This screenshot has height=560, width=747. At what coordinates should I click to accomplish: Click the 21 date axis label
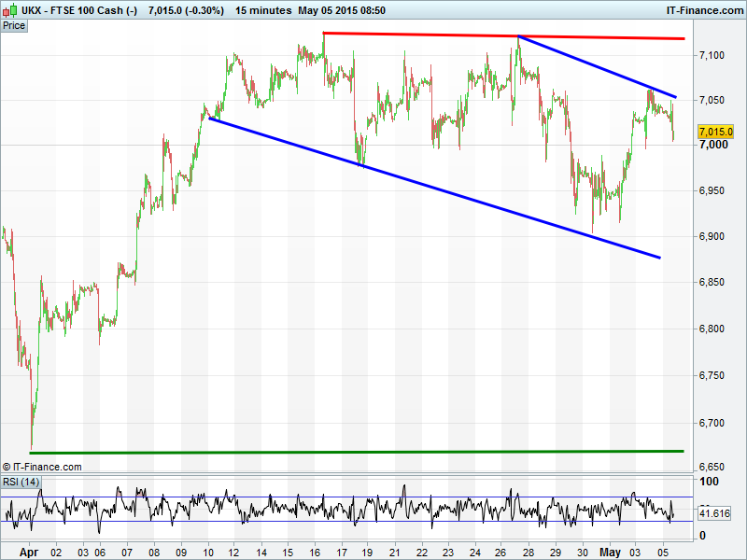[394, 553]
